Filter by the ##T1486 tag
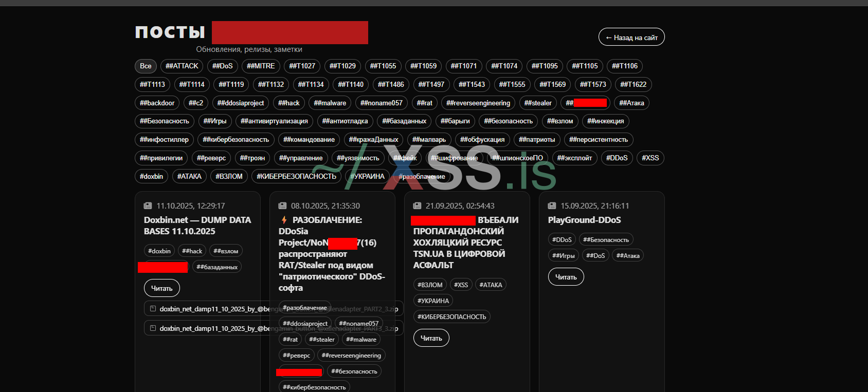The height and width of the screenshot is (392, 868). tap(391, 84)
